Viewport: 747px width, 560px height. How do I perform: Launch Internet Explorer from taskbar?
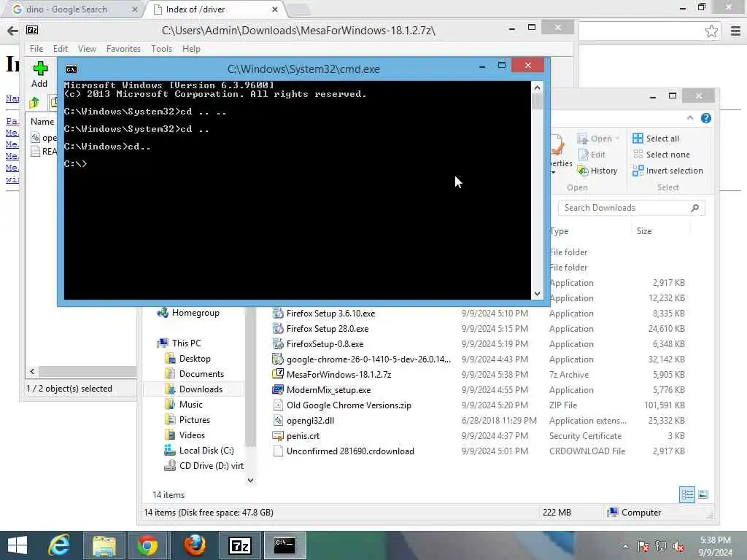(x=59, y=545)
